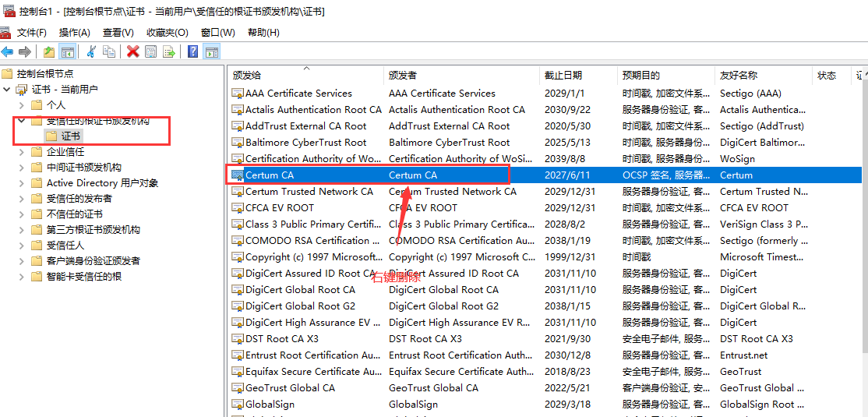Sort by the 预期目的 column header
Viewport: 868px width, 417px height.
tap(666, 76)
